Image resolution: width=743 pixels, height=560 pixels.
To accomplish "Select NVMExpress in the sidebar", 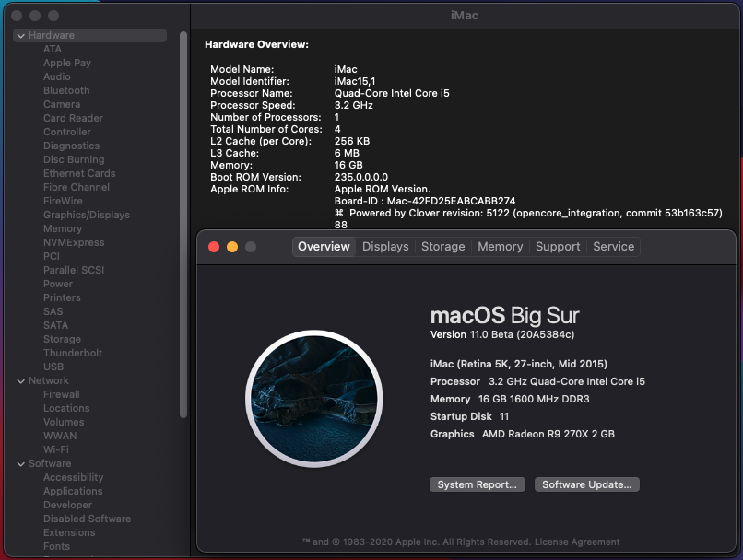I will coord(74,242).
